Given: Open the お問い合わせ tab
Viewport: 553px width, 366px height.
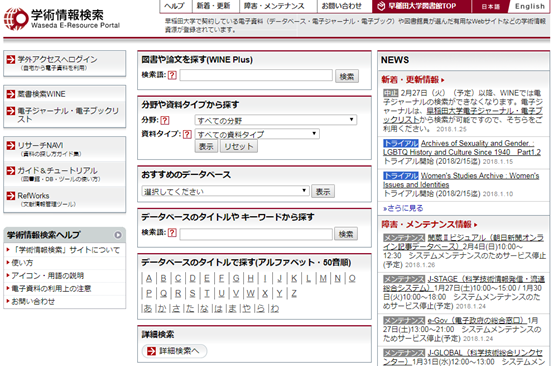Looking at the screenshot, I should [341, 6].
